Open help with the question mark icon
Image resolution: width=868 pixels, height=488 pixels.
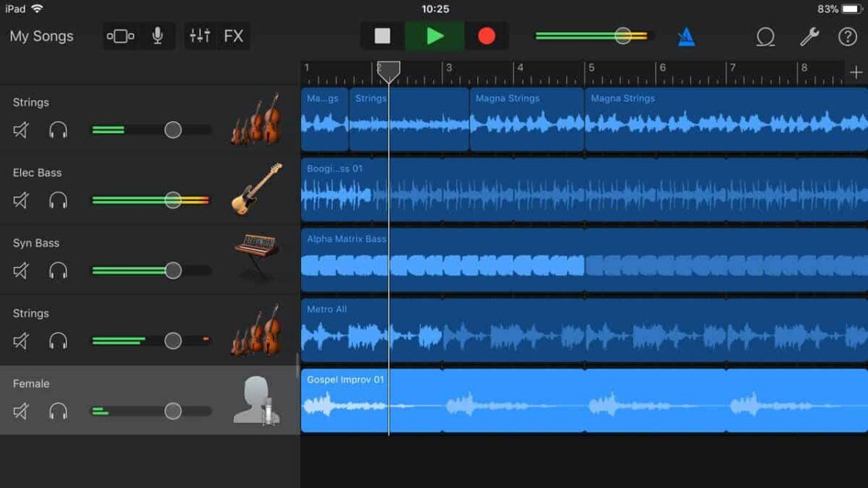(848, 36)
